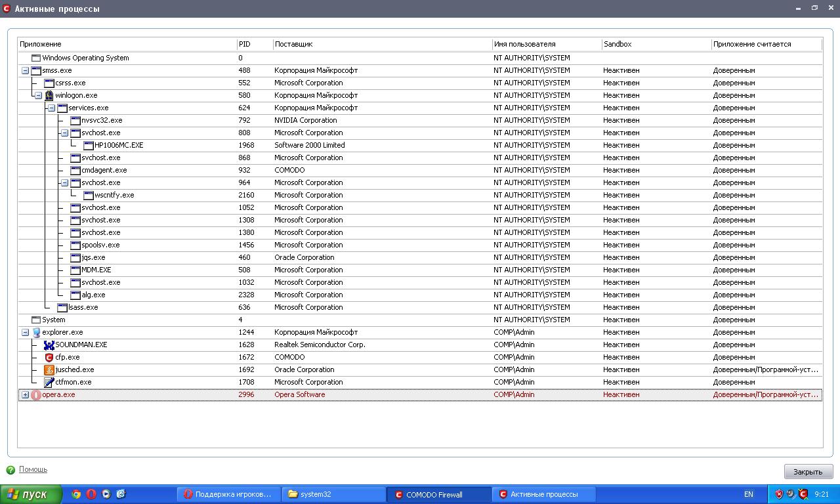Screen dimensions: 840x504
Task: Collapse svchost.exe PID 964 node
Action: pos(64,182)
